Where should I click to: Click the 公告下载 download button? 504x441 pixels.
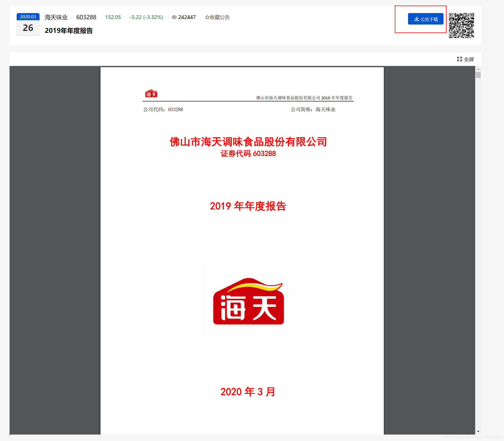point(425,19)
